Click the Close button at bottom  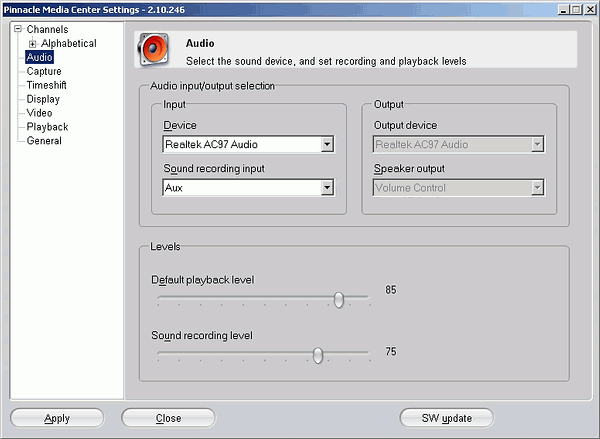point(168,418)
